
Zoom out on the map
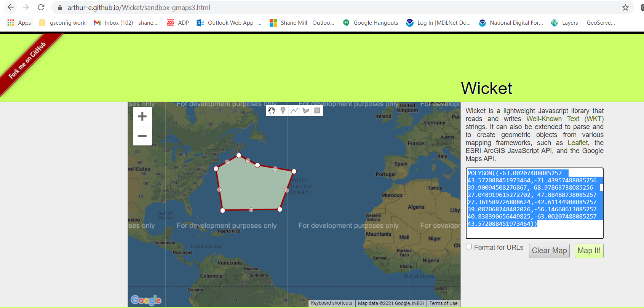click(x=142, y=136)
